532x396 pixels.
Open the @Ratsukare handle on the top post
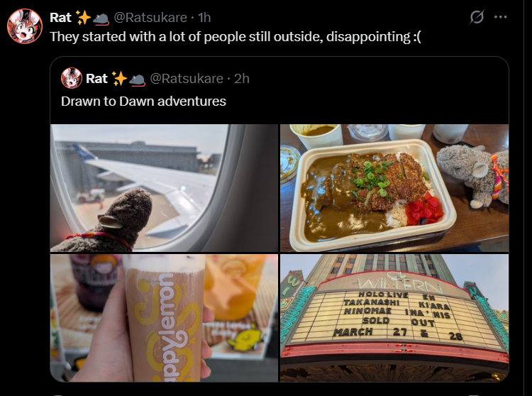150,17
